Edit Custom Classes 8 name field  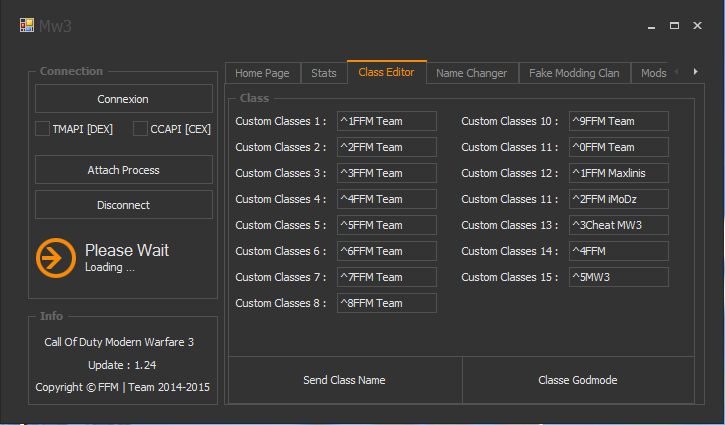[387, 303]
